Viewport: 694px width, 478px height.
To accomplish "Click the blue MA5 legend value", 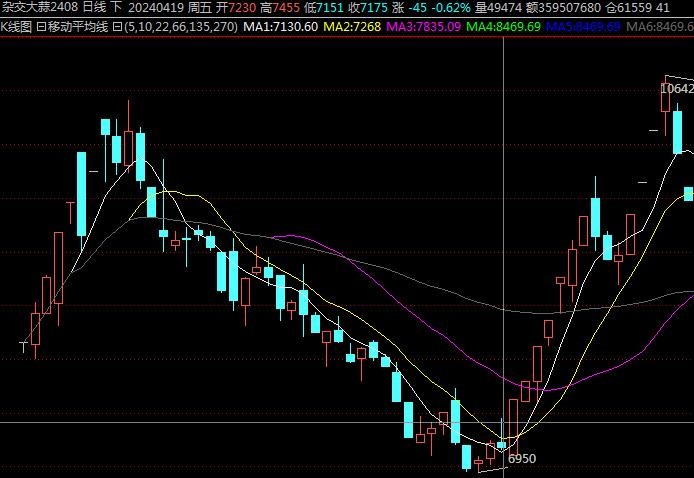I will (x=584, y=26).
